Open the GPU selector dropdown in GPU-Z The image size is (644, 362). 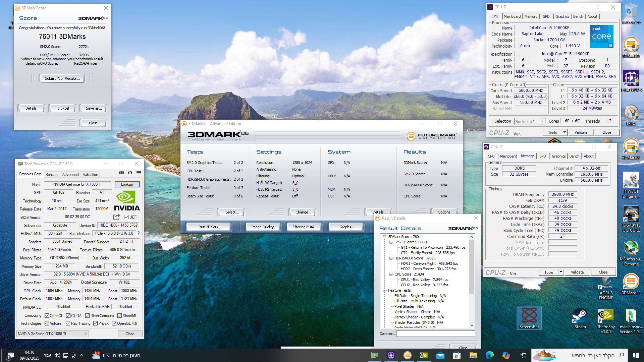(53, 334)
